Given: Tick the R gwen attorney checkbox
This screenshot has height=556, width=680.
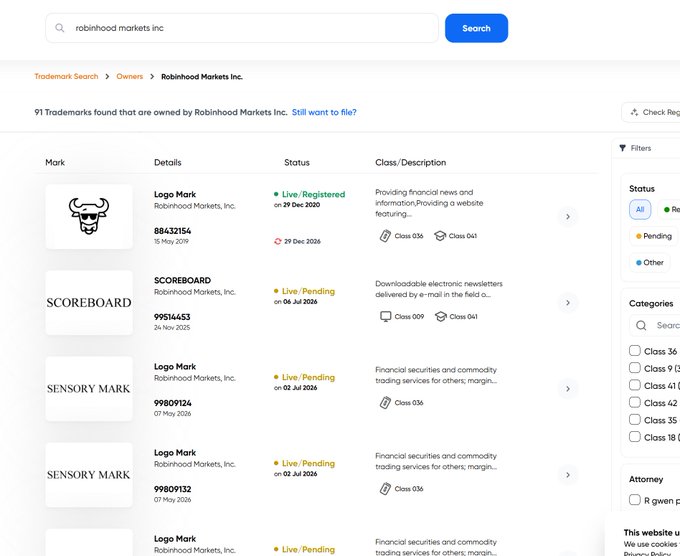Looking at the screenshot, I should coord(634,500).
